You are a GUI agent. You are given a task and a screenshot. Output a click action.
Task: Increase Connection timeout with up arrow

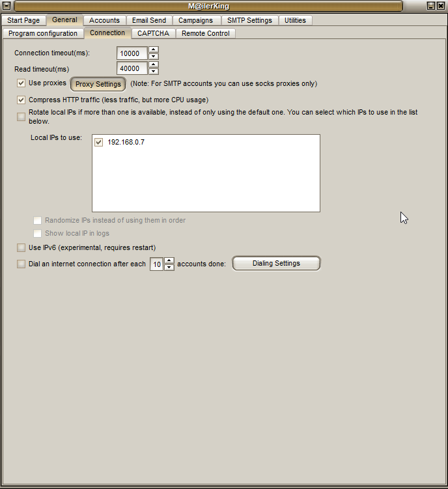[x=154, y=49]
